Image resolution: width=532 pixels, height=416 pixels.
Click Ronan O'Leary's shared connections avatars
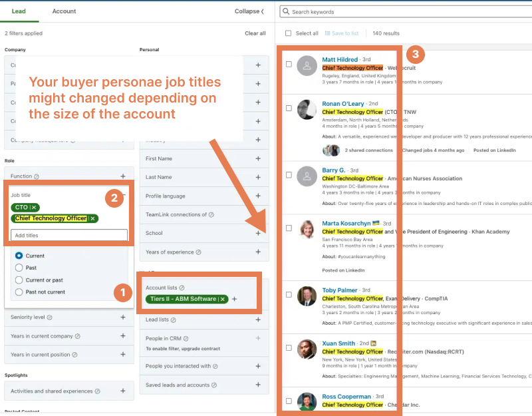point(331,150)
